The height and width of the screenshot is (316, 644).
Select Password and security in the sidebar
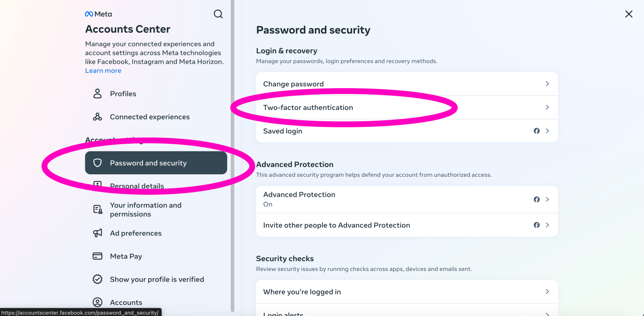[x=148, y=163]
